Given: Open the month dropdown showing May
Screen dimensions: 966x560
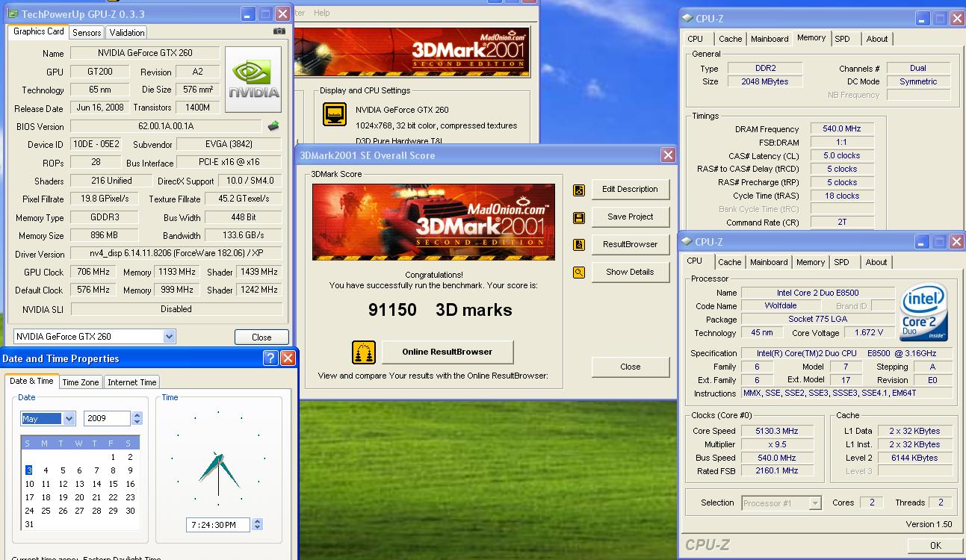Looking at the screenshot, I should 69,419.
